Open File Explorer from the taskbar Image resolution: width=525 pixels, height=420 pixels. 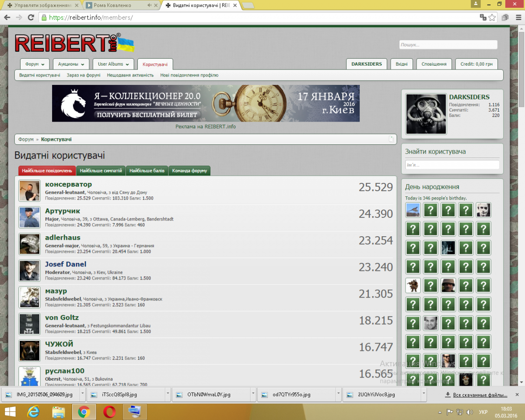[x=59, y=412]
